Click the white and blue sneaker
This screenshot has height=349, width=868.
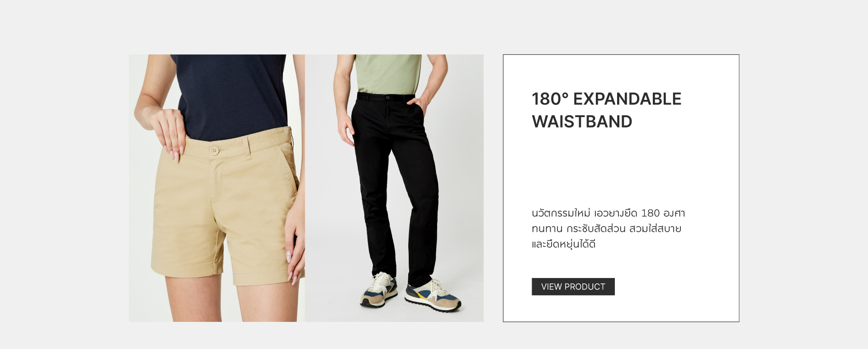379,290
